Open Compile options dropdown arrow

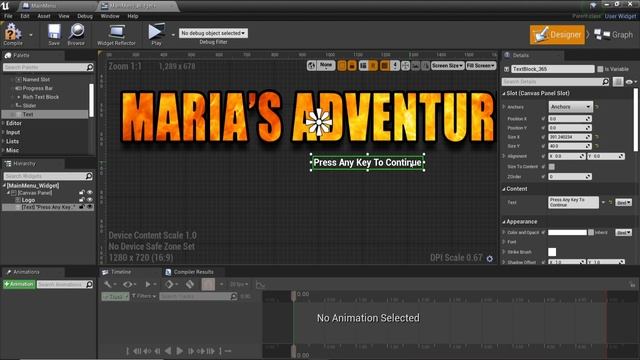[x=31, y=35]
